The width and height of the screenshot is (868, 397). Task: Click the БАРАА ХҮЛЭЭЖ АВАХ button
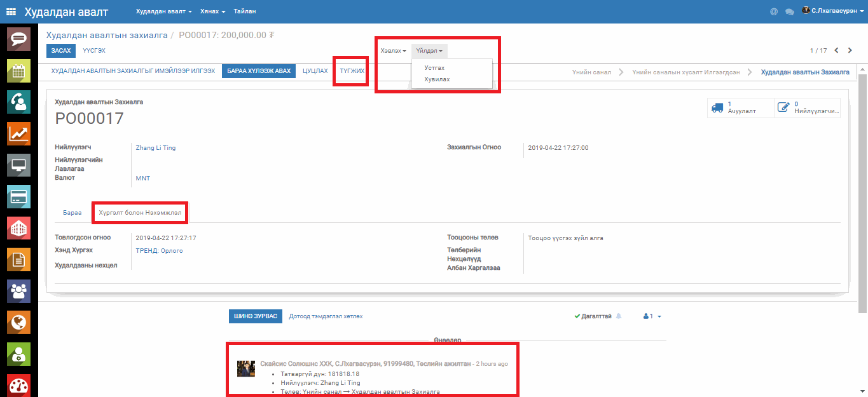click(259, 71)
